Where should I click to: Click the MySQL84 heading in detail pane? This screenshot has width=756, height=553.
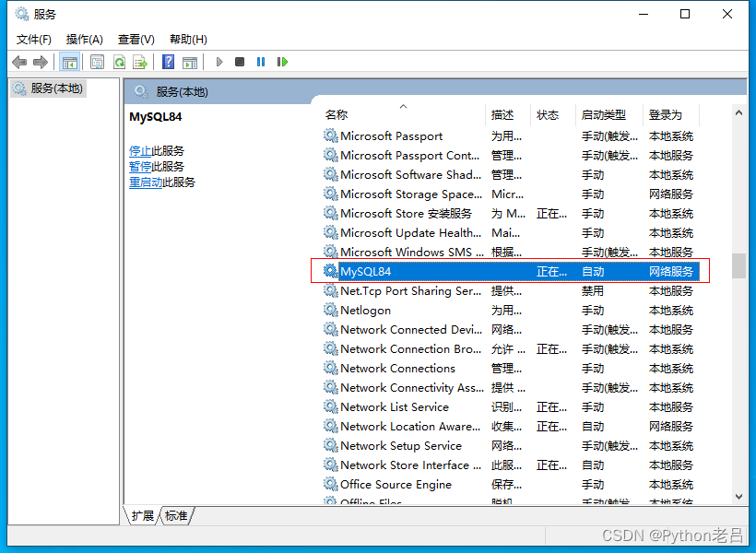click(155, 117)
